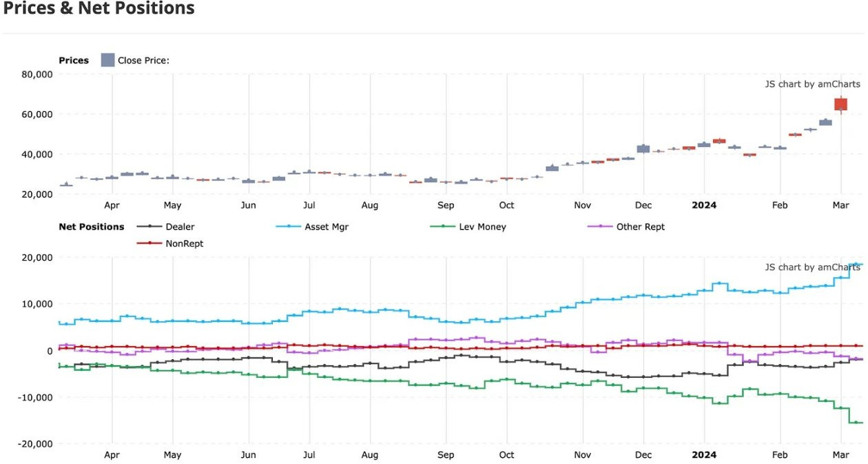Screen dimensions: 868x464
Task: Toggle the Asset Mgr legend marker
Action: click(289, 226)
